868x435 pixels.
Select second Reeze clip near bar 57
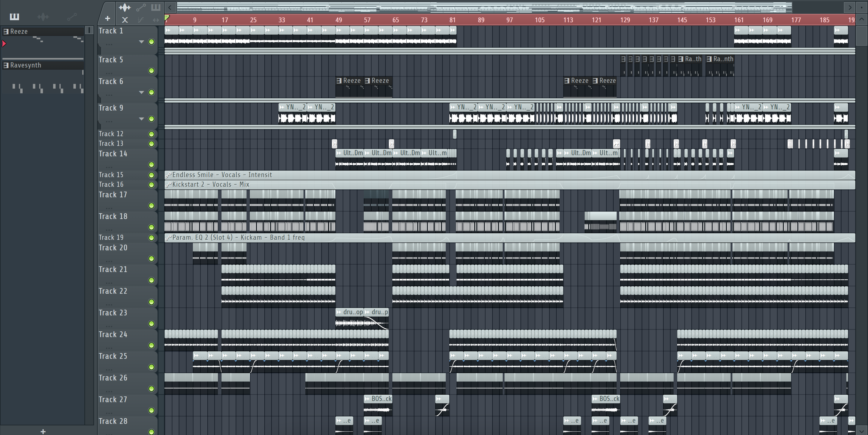pyautogui.click(x=378, y=86)
